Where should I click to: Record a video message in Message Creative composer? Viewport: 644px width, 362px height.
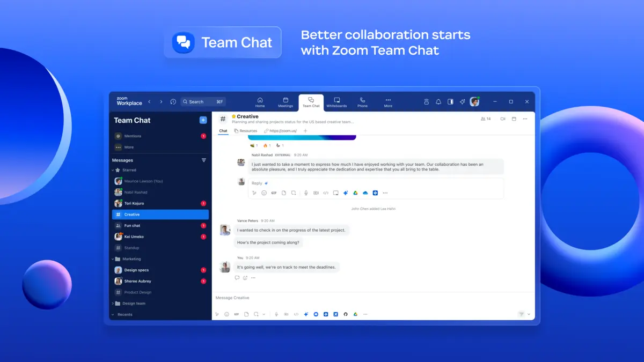pyautogui.click(x=286, y=314)
